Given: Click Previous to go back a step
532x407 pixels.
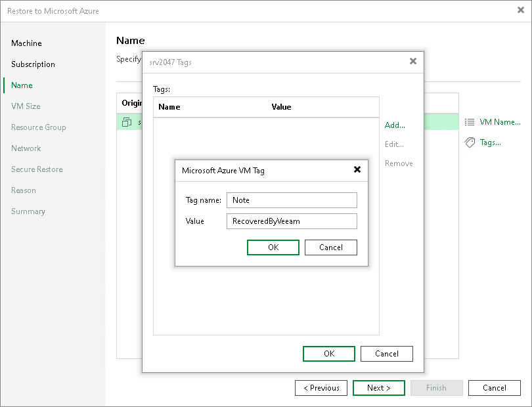Looking at the screenshot, I should 321,387.
